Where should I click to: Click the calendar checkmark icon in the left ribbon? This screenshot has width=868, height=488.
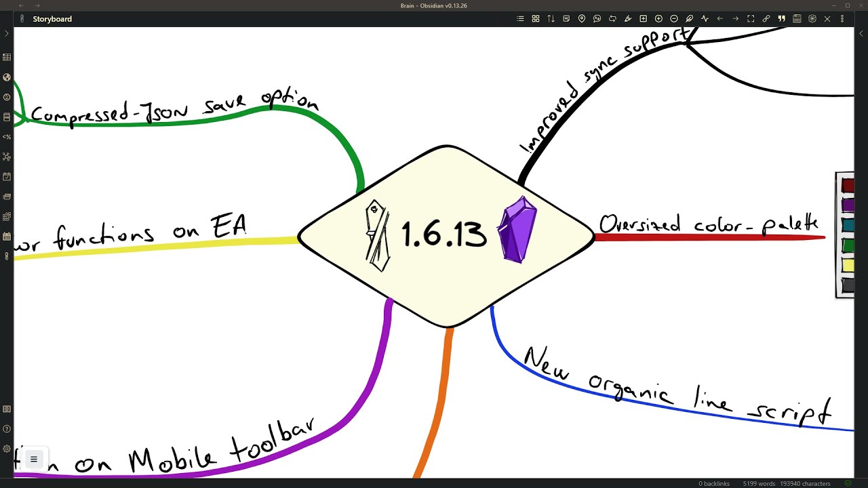point(7,177)
